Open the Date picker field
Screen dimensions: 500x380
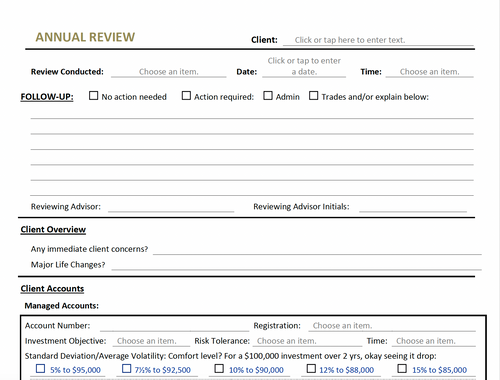pos(304,66)
